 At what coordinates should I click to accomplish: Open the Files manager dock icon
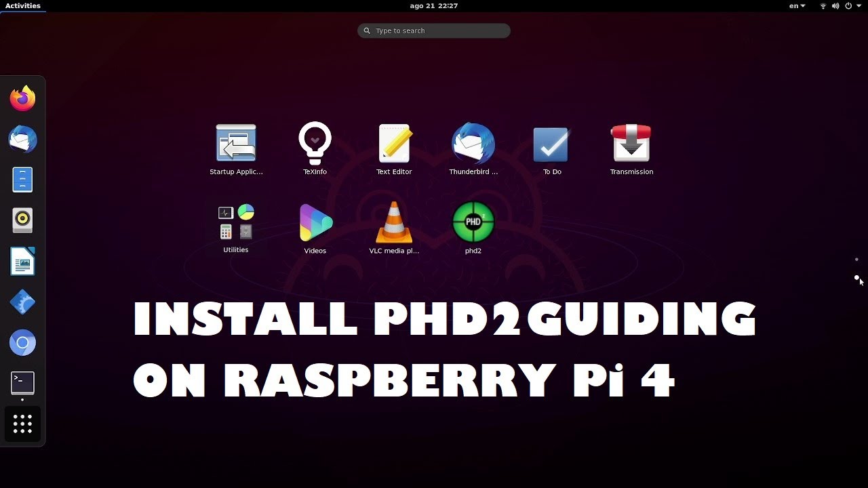coord(22,180)
